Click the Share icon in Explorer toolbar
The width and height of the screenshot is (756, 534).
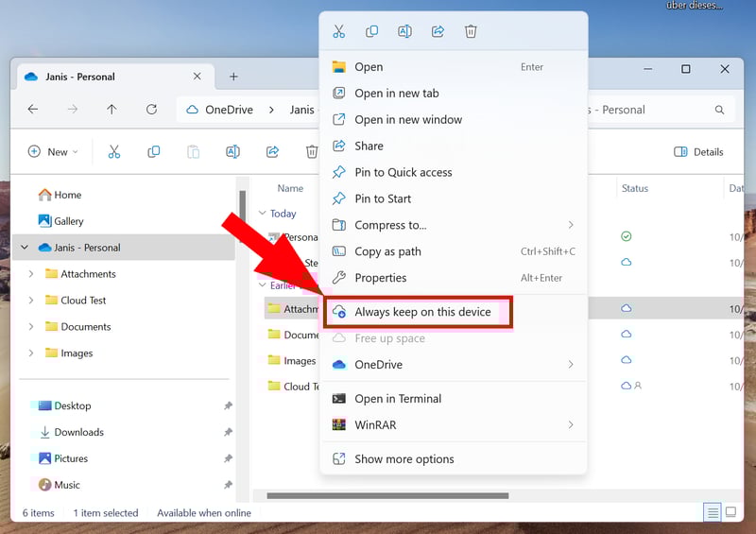[272, 152]
